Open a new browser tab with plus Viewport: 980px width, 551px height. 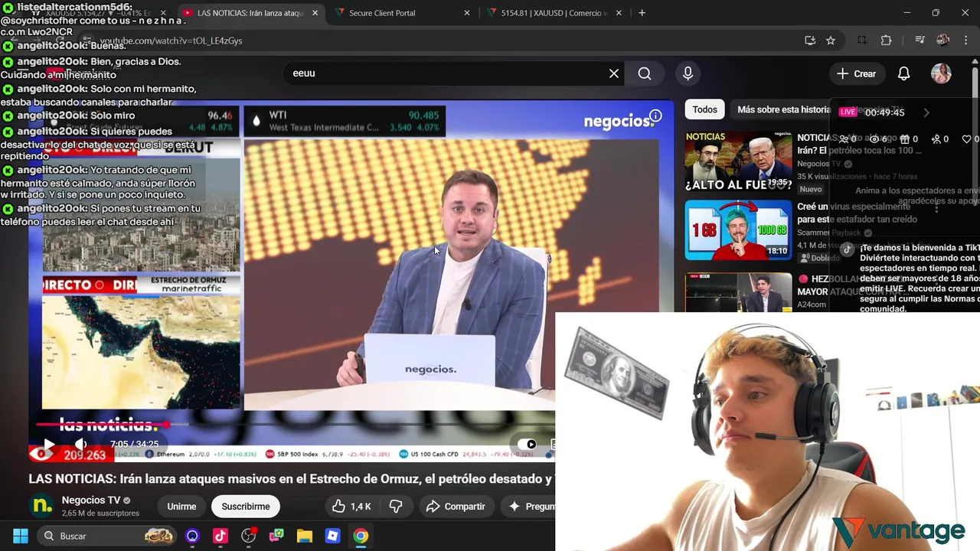pos(642,13)
